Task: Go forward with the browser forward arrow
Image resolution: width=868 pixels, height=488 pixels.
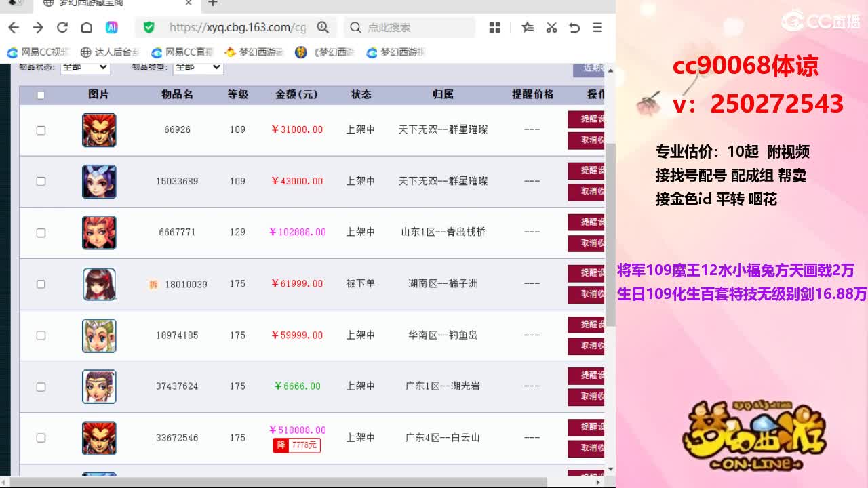Action: (x=38, y=27)
